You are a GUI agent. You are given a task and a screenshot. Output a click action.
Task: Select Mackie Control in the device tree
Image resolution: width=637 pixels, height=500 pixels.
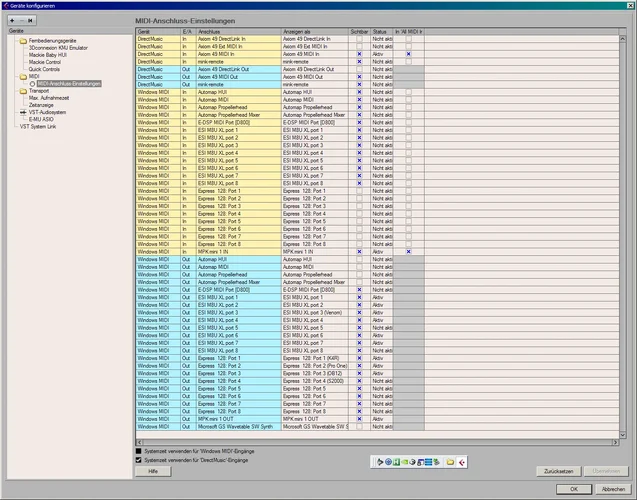tap(45, 62)
